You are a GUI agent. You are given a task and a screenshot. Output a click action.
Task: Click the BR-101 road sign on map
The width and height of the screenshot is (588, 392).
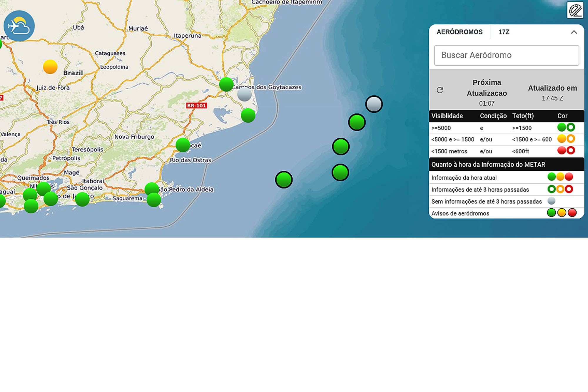[196, 105]
